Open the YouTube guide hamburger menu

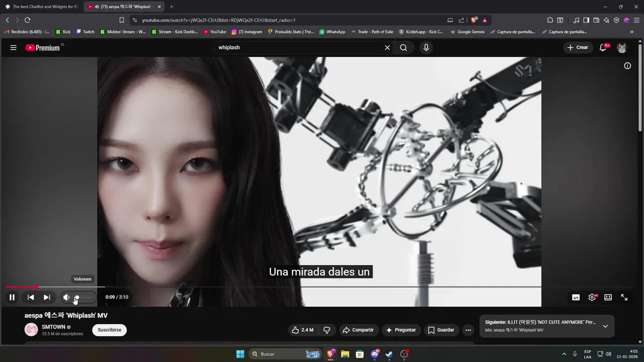tap(14, 47)
